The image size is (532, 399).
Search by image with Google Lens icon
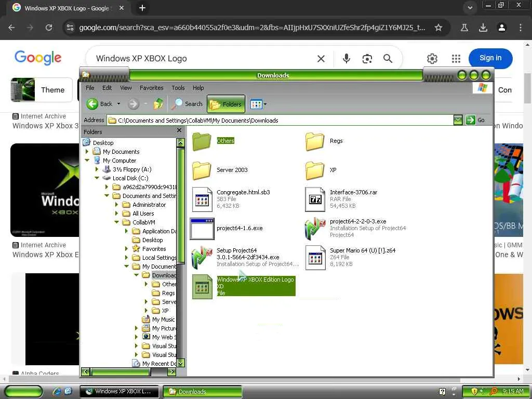pyautogui.click(x=367, y=59)
